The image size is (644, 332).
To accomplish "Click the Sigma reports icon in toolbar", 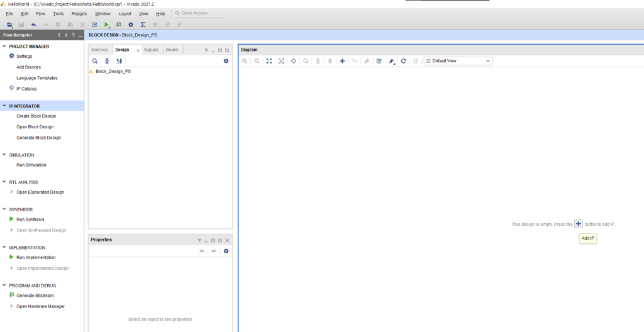I will [143, 25].
